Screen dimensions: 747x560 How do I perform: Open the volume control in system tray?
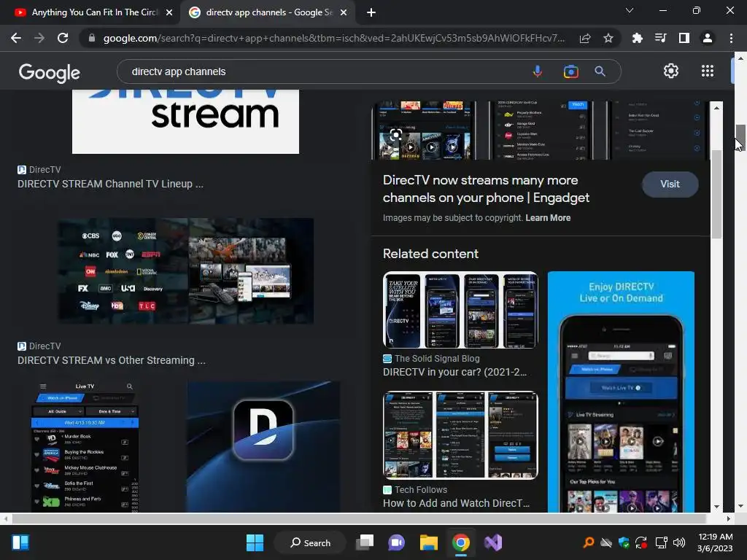click(679, 542)
